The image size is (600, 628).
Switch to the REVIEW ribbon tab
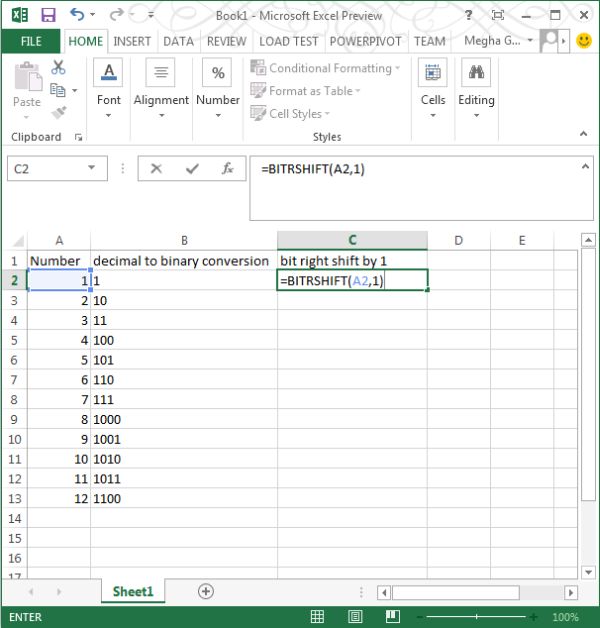227,41
